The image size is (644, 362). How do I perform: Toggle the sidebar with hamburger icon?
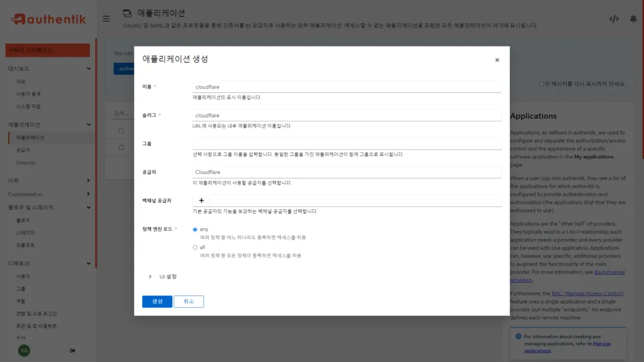106,19
